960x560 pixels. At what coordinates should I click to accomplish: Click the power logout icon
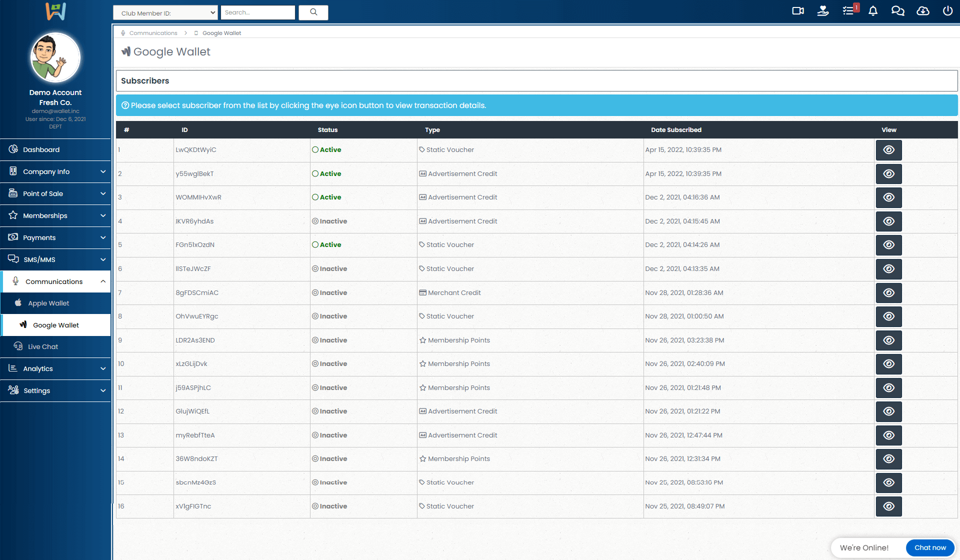click(947, 11)
